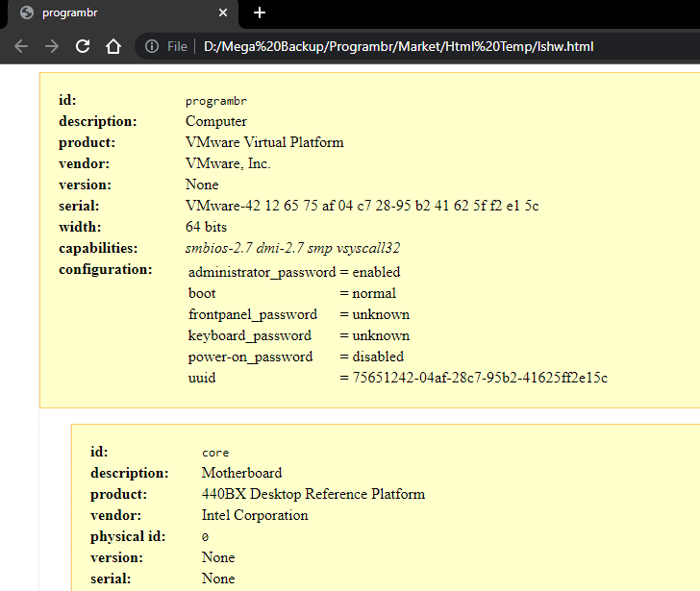
Task: Click the VMware-42 serial number value
Action: (362, 206)
